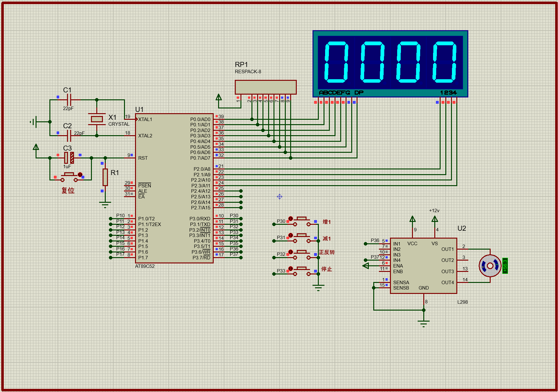The width and height of the screenshot is (558, 392).
Task: Click the ground symbol below push buttons
Action: [318, 288]
